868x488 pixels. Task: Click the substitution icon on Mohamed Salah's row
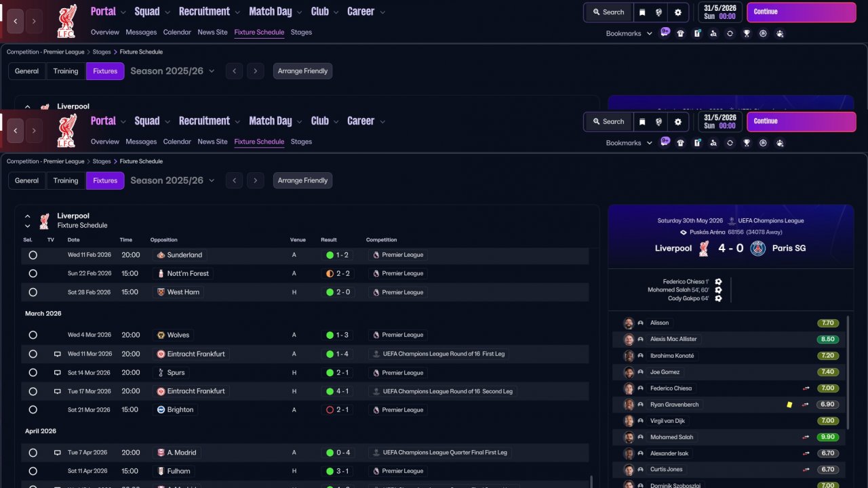pos(806,437)
